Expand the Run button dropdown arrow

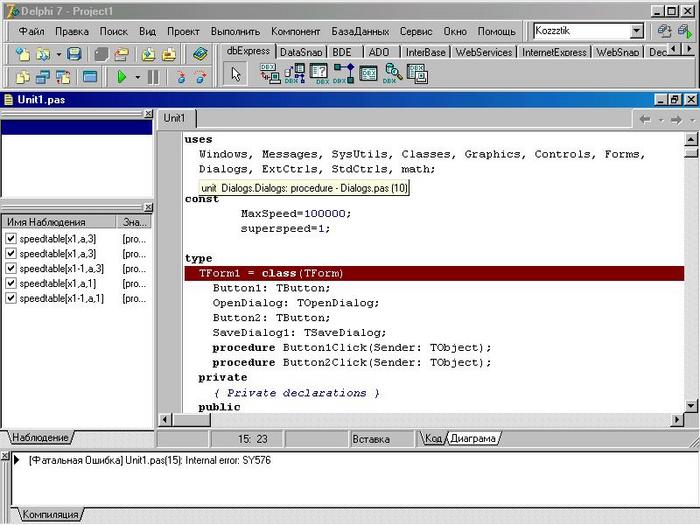click(138, 78)
